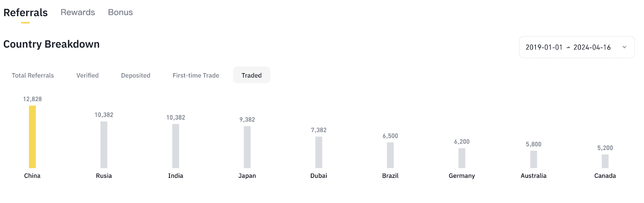Switch to the Rewards tab
This screenshot has height=203, width=644.
coord(78,12)
